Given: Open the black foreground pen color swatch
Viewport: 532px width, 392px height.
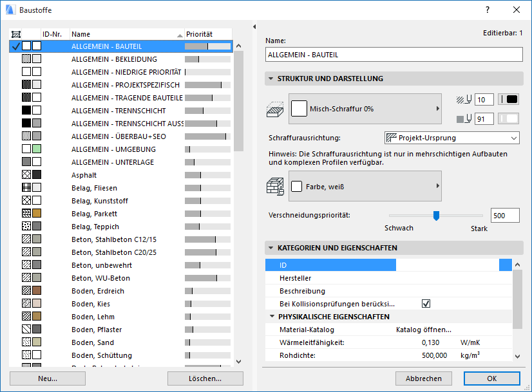Looking at the screenshot, I should (x=509, y=99).
